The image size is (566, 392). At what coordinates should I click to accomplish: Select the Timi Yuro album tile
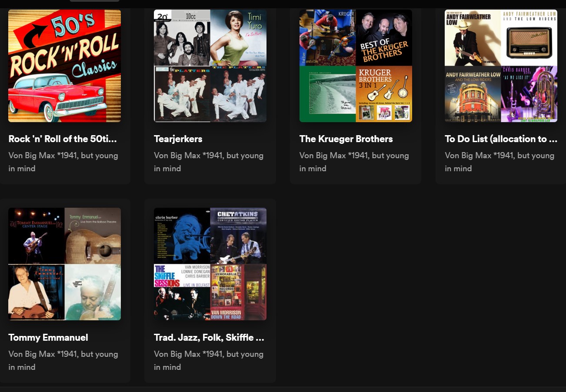tap(238, 38)
